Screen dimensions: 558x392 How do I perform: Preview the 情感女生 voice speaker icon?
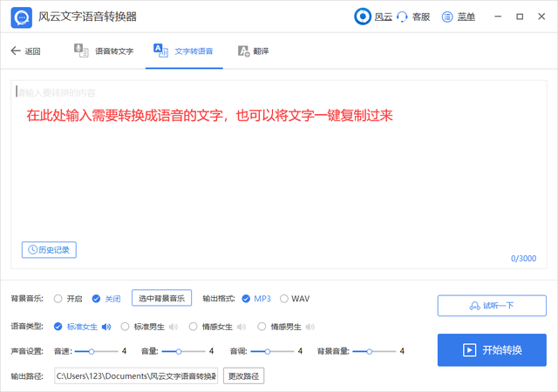tap(242, 327)
